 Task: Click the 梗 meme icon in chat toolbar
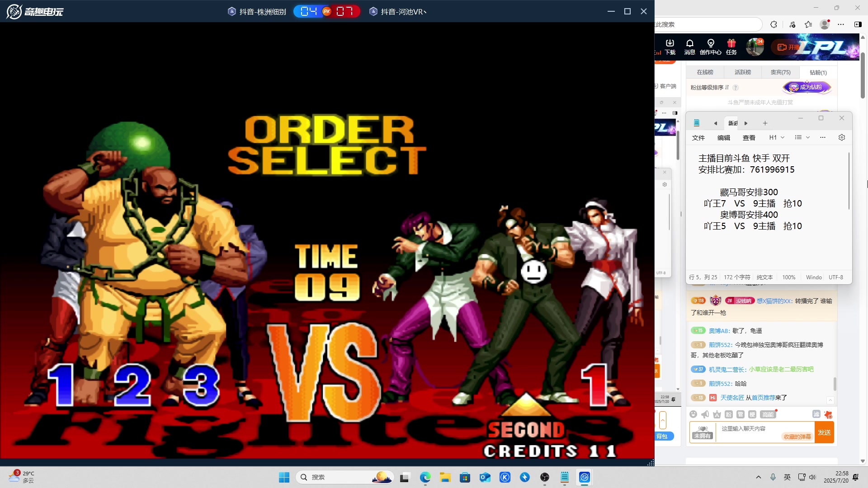coord(752,414)
